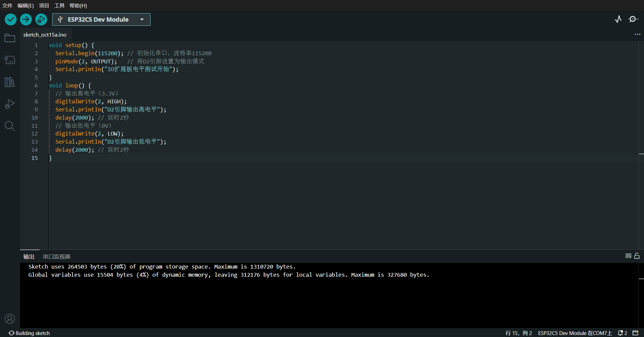Screen dimensions: 644x337
Task: Open the Sketchbook folder in sidebar
Action: click(10, 38)
